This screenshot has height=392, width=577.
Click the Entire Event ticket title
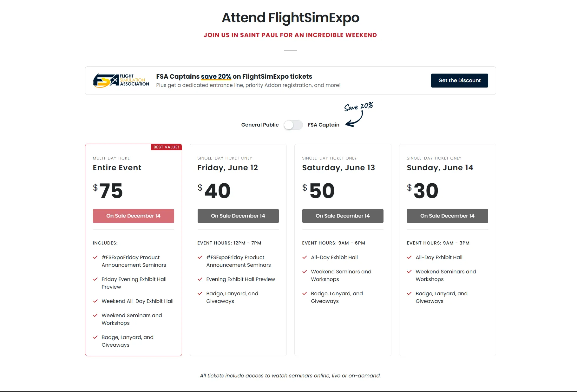(x=117, y=168)
